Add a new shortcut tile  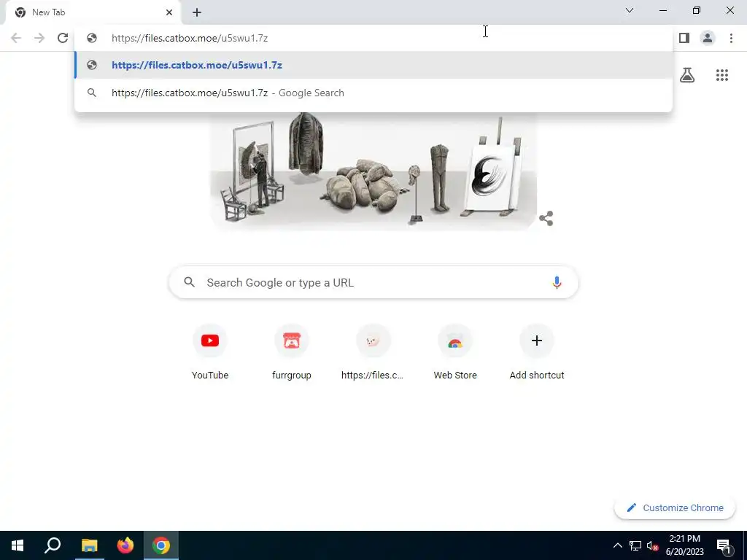pos(537,351)
